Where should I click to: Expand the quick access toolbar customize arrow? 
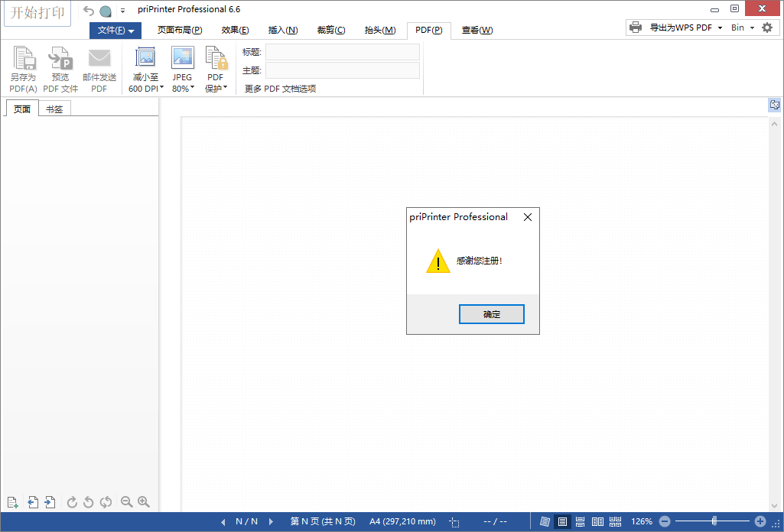click(x=122, y=11)
